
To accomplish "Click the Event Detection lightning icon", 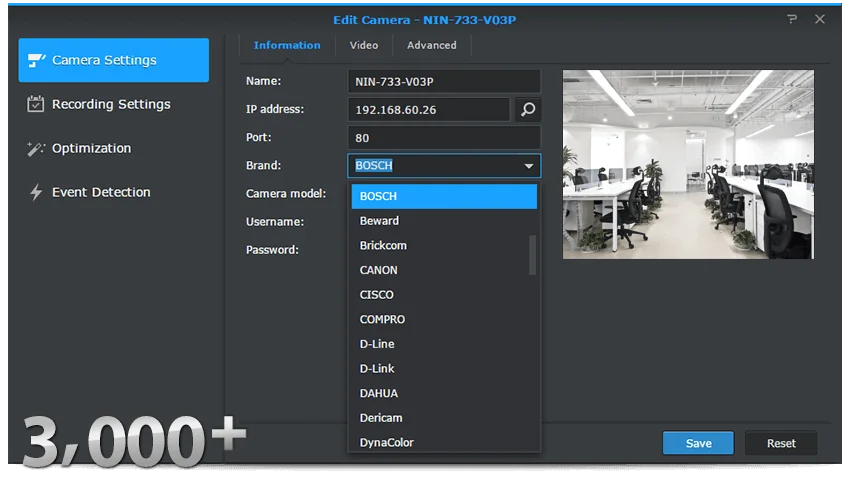I will point(36,192).
